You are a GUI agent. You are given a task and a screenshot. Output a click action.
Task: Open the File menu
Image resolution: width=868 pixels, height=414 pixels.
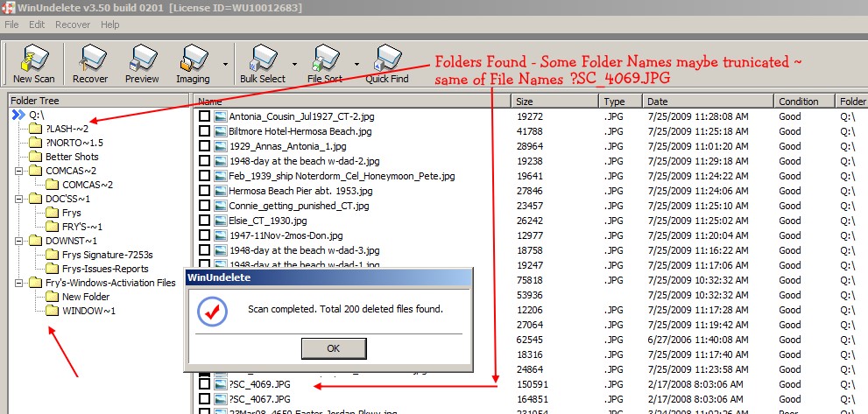tap(11, 25)
